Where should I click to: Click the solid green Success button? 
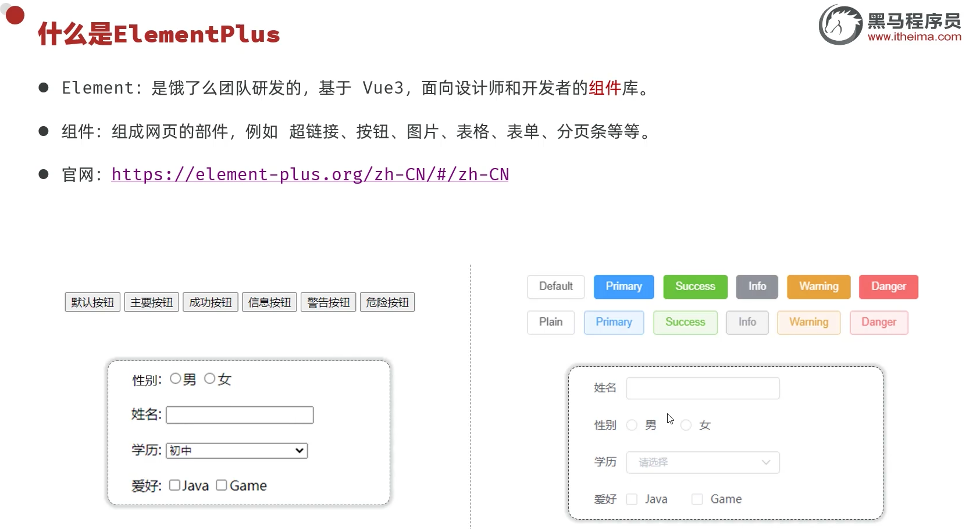tap(695, 287)
